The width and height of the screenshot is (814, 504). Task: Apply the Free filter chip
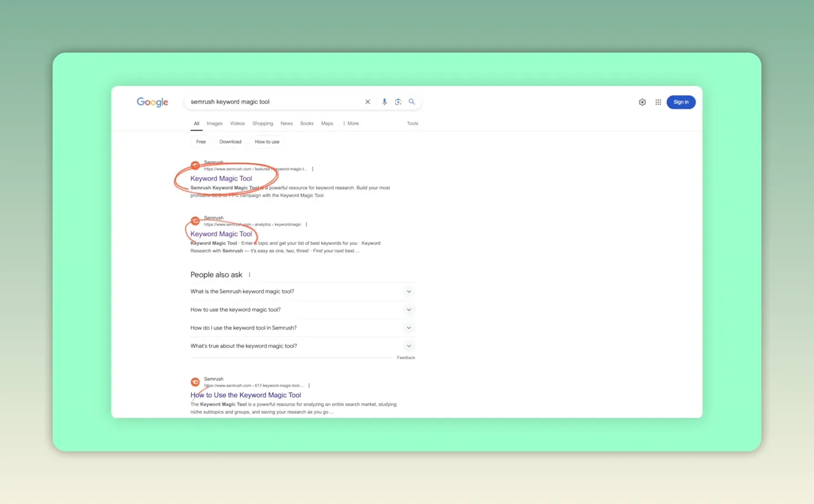201,142
